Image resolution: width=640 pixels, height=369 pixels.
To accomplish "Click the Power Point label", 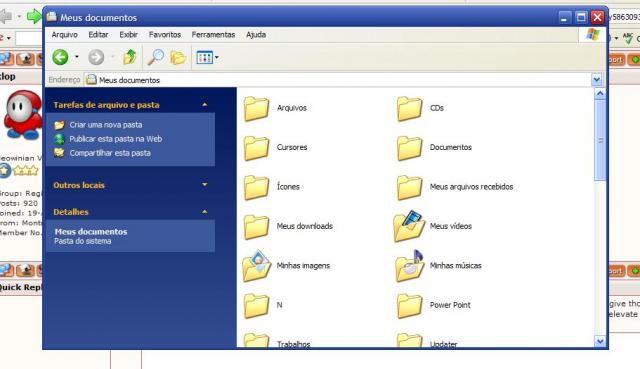I will (x=450, y=305).
